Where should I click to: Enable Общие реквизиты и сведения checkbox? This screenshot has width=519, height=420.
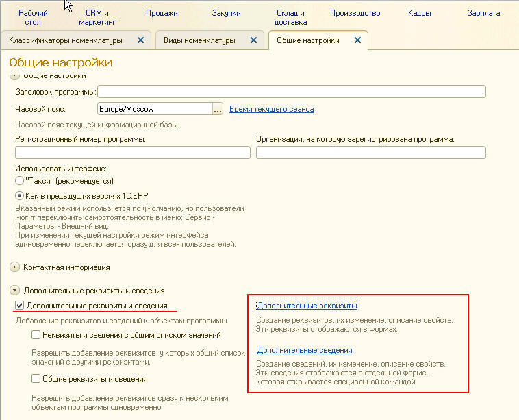click(x=36, y=379)
